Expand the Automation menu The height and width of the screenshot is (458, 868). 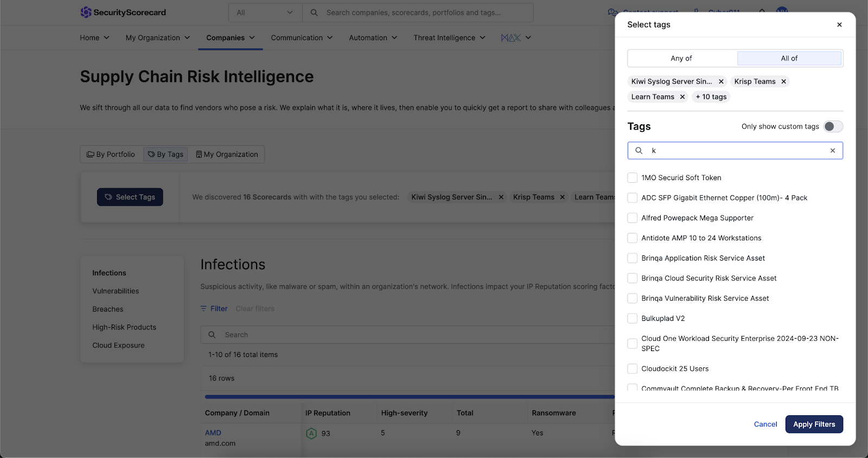(x=373, y=37)
